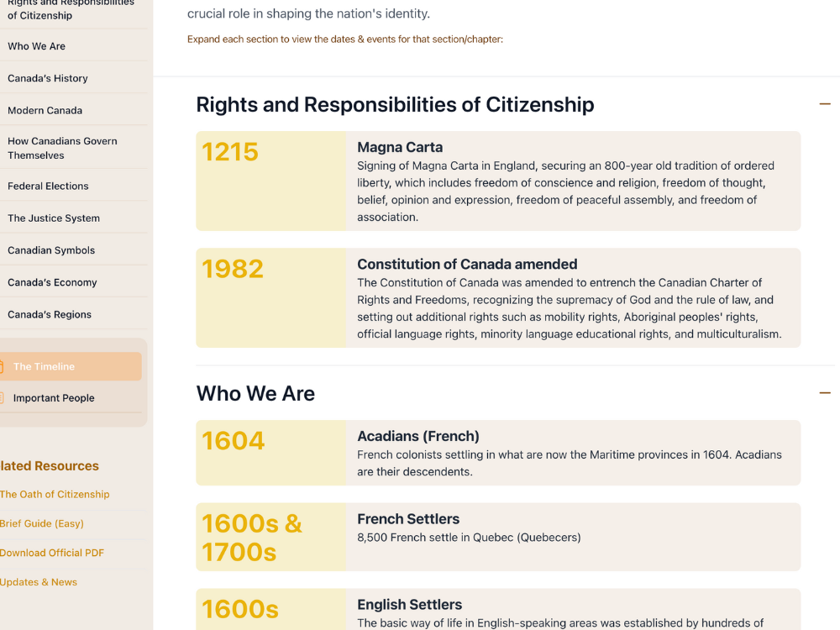Screen dimensions: 840x630
Task: Open the Brief Guide (Easy) resource
Action: pyautogui.click(x=42, y=523)
